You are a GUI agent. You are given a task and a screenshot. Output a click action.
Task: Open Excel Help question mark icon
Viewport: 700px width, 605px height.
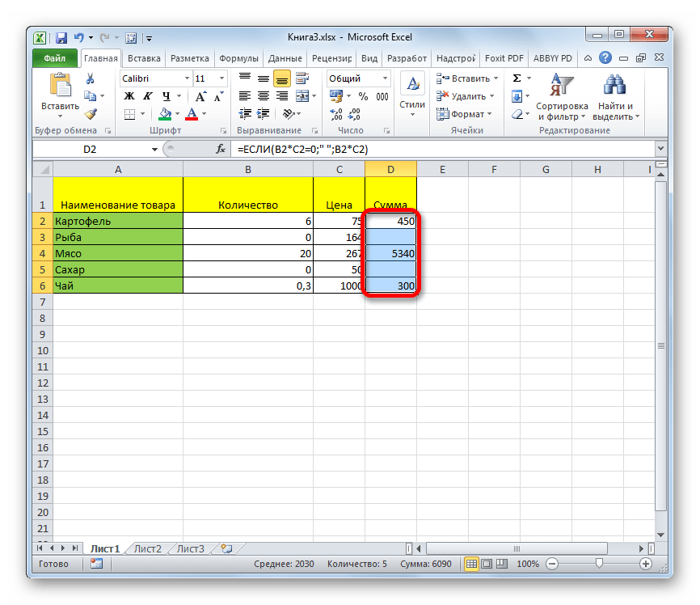pos(605,57)
